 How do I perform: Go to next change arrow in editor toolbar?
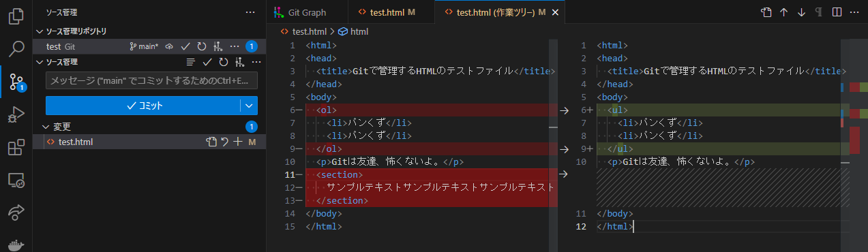[801, 12]
